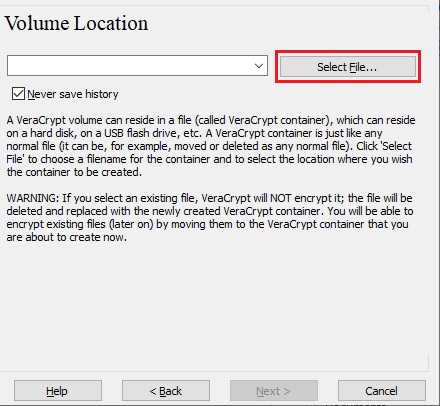440x406 pixels.
Task: Click the Volume Location heading
Action: point(76,23)
